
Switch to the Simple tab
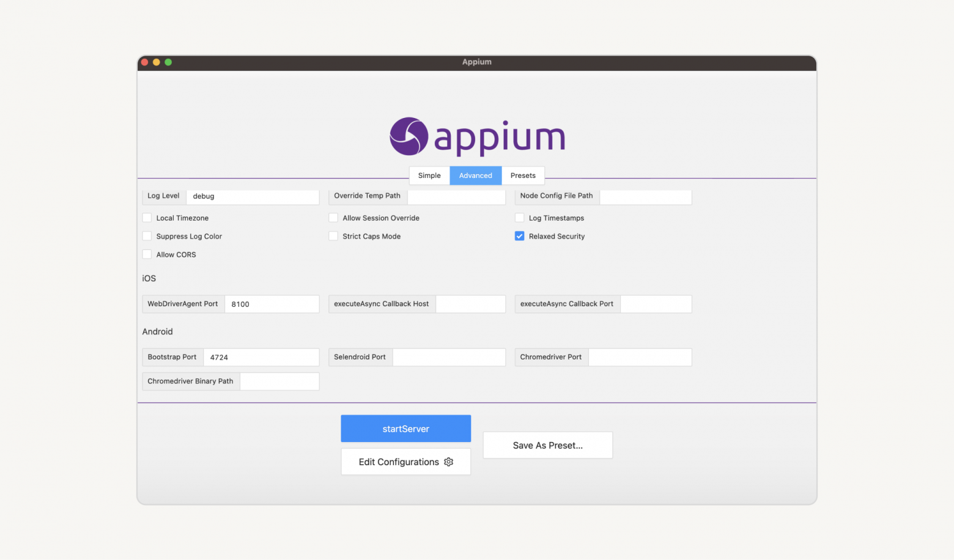coord(429,175)
